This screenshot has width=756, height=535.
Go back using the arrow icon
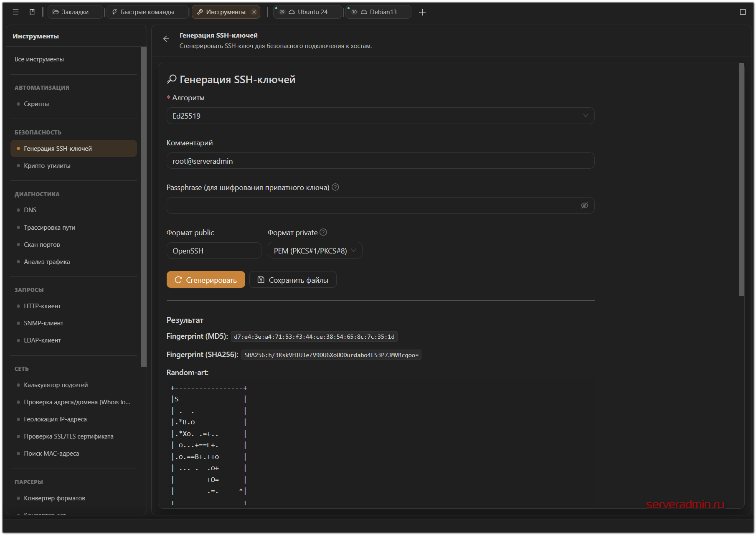click(166, 39)
